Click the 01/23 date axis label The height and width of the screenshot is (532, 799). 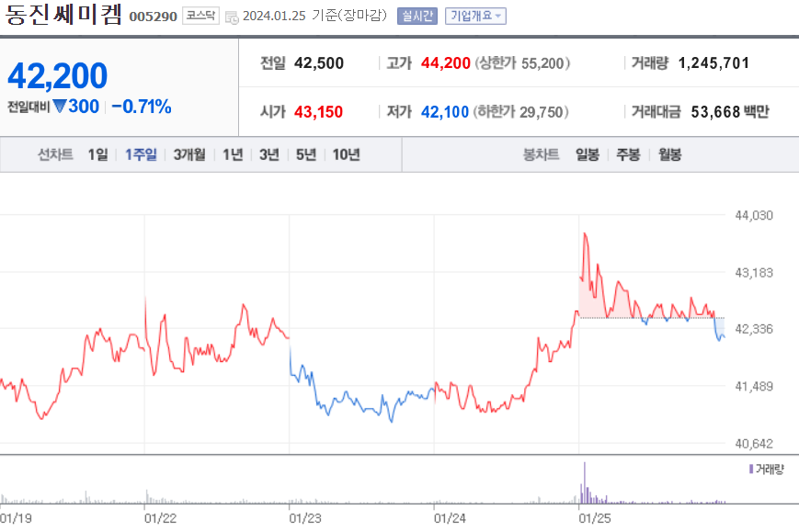305,518
